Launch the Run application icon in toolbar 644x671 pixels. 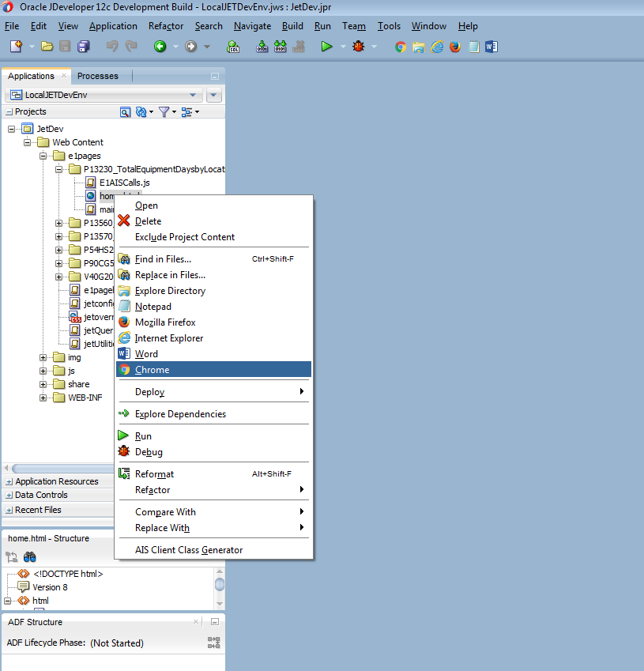326,47
